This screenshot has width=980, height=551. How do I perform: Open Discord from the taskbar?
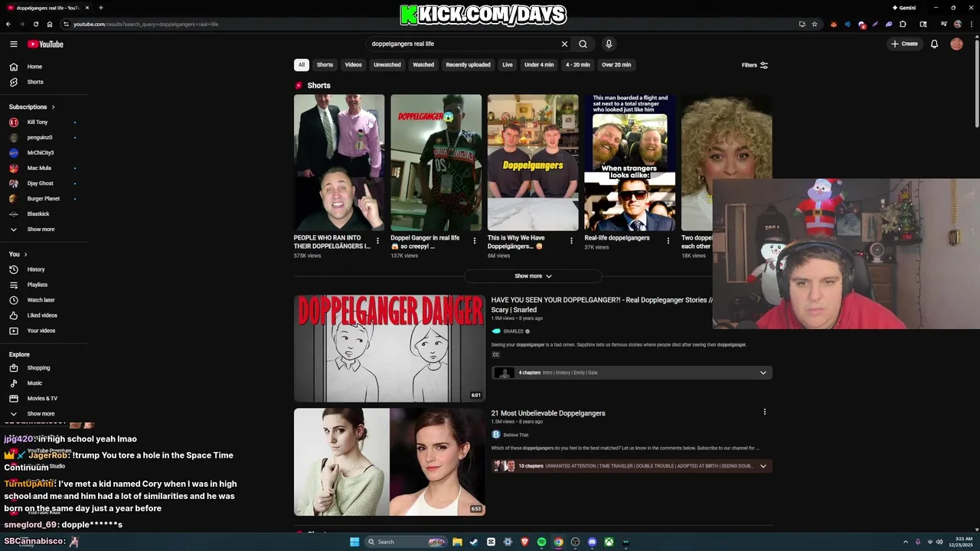coord(592,542)
